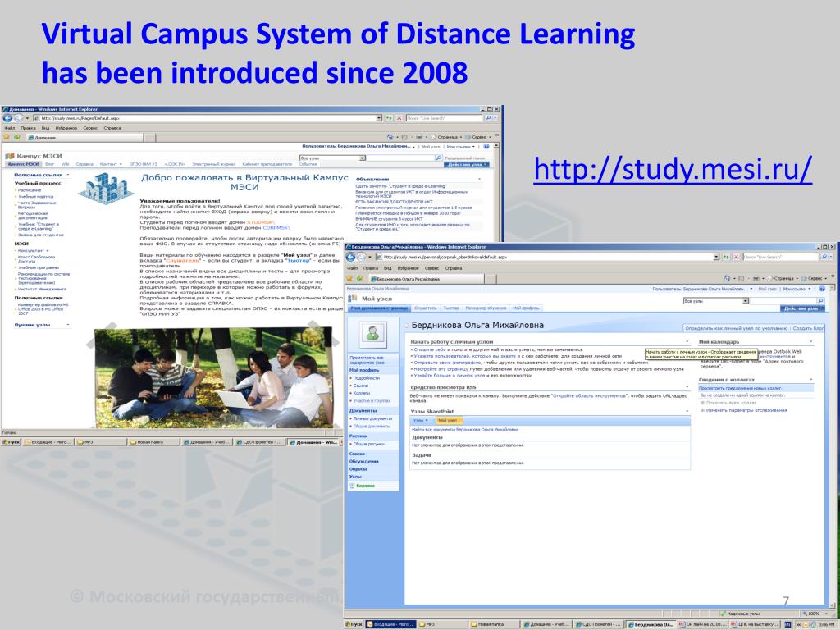Screen dimensions: 840x630
Task: Click Favorites star in the Домашняя window
Action: tap(7, 137)
